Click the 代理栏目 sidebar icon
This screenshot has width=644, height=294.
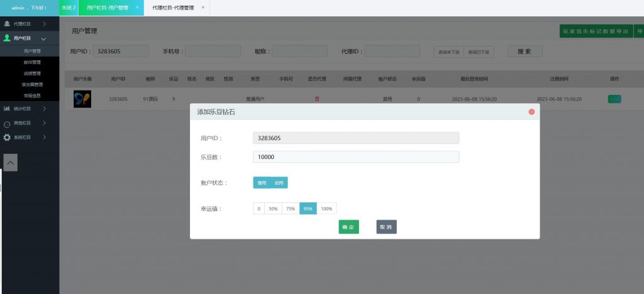(x=7, y=24)
